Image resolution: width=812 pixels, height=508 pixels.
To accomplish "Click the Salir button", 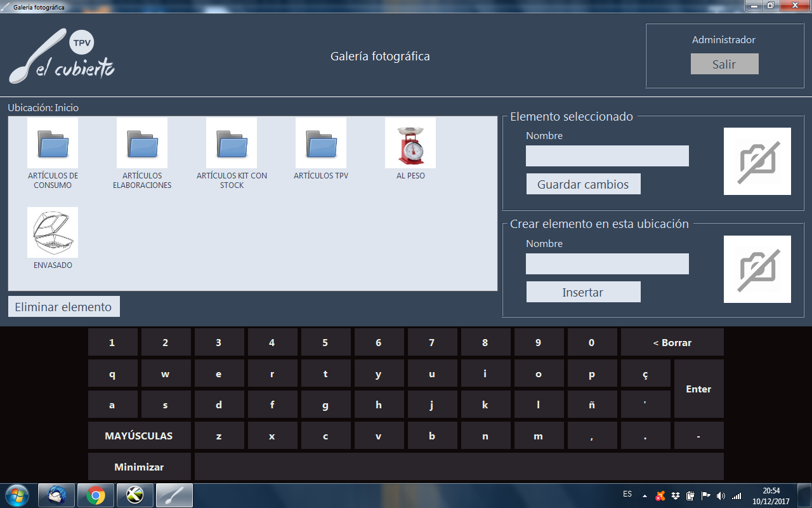I will [x=724, y=64].
